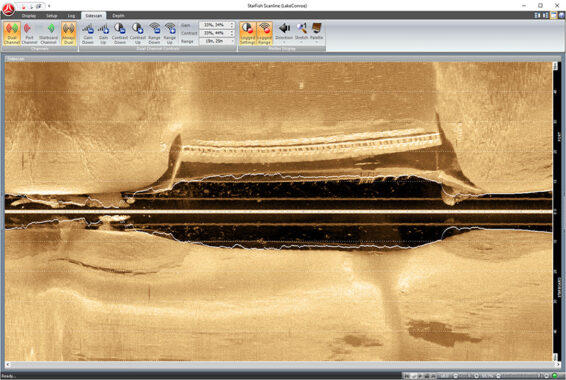Open the Range value combo box

(217, 41)
